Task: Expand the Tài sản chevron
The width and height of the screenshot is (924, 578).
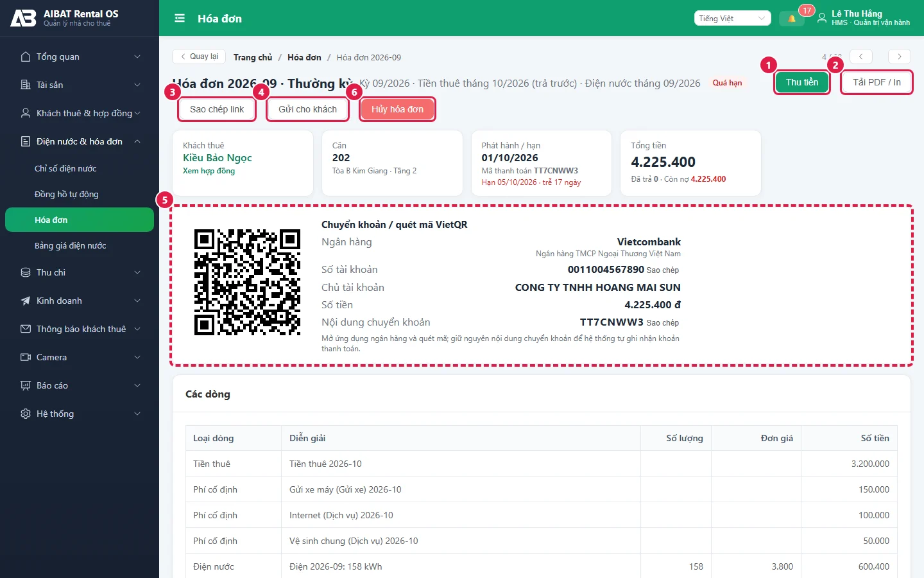Action: tap(137, 85)
